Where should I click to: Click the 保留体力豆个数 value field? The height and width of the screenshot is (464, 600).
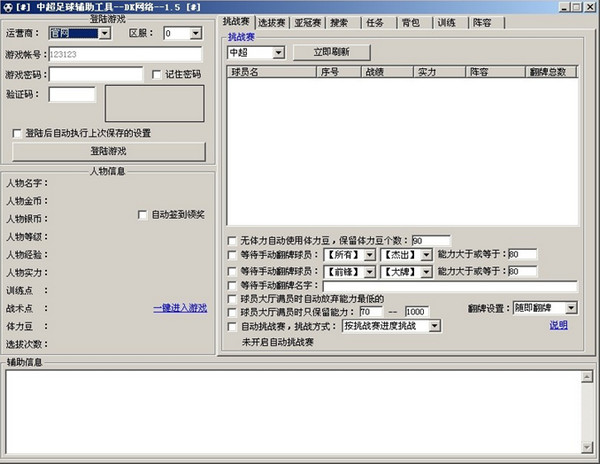pyautogui.click(x=431, y=241)
